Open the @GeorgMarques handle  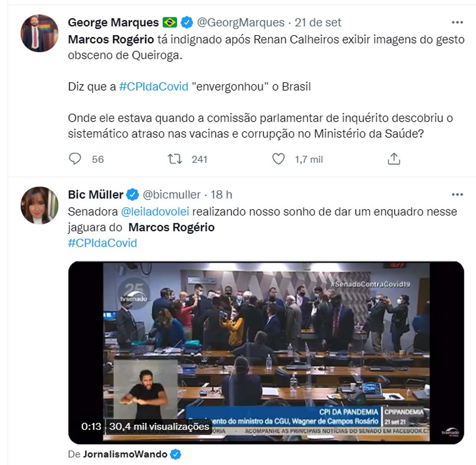[x=241, y=23]
